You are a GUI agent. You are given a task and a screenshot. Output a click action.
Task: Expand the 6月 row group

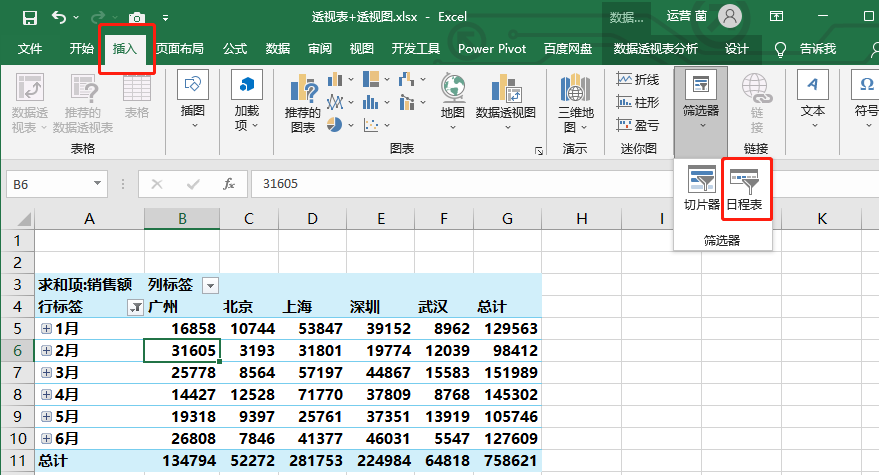46,440
